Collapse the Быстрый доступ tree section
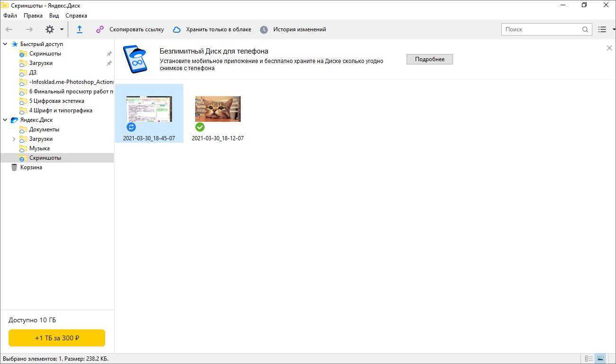 pyautogui.click(x=5, y=44)
